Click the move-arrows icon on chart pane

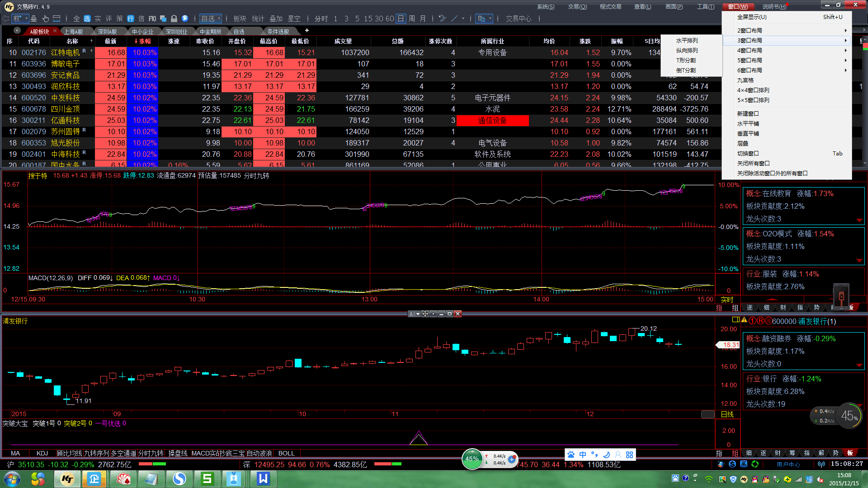(x=425, y=314)
